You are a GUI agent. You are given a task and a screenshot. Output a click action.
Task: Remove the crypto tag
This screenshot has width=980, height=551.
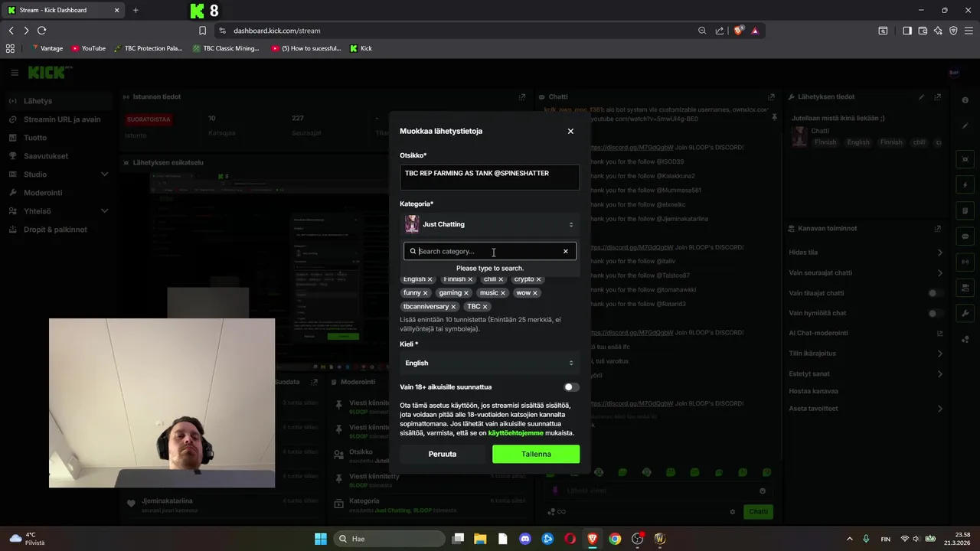click(538, 279)
